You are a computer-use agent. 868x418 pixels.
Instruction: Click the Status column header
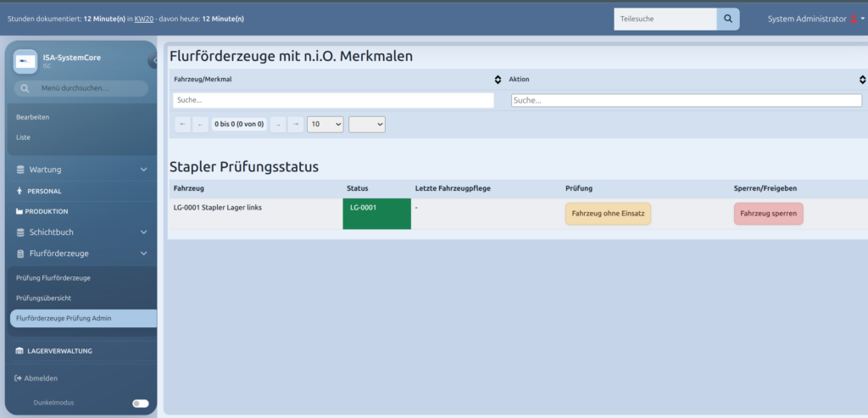pyautogui.click(x=358, y=189)
